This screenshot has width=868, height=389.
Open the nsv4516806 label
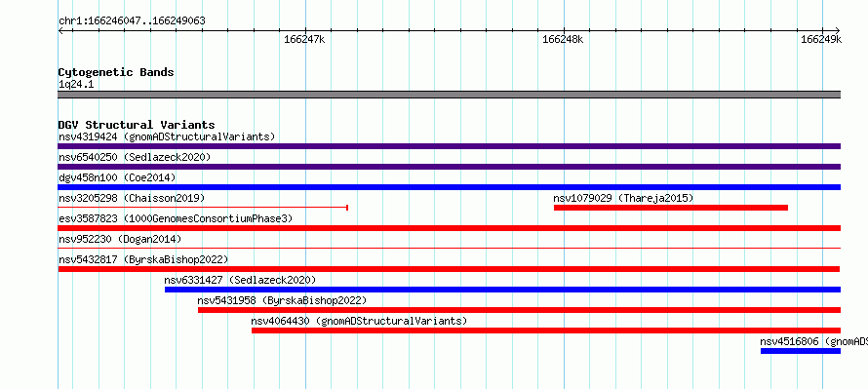(x=813, y=341)
